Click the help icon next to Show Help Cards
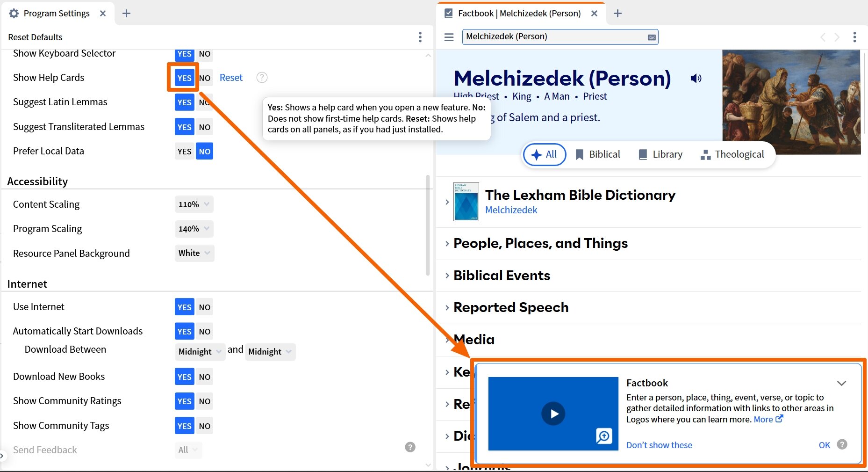868x472 pixels. pos(261,78)
